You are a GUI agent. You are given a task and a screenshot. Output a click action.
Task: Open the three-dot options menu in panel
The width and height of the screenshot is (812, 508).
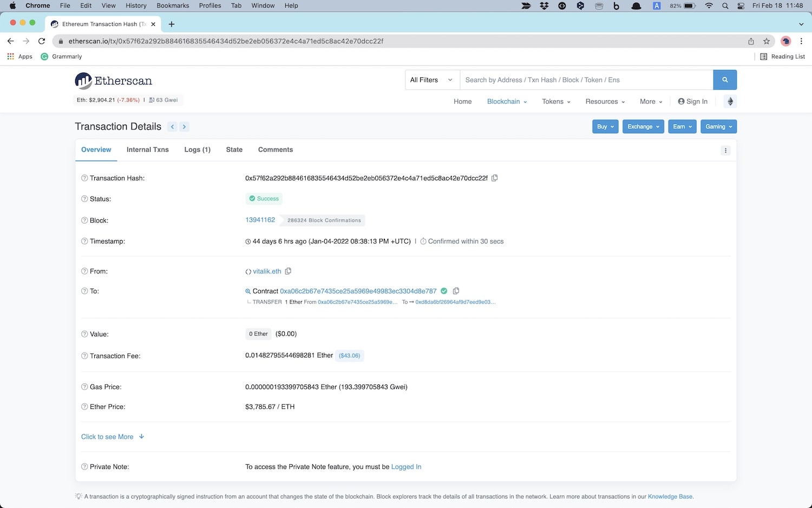(725, 151)
